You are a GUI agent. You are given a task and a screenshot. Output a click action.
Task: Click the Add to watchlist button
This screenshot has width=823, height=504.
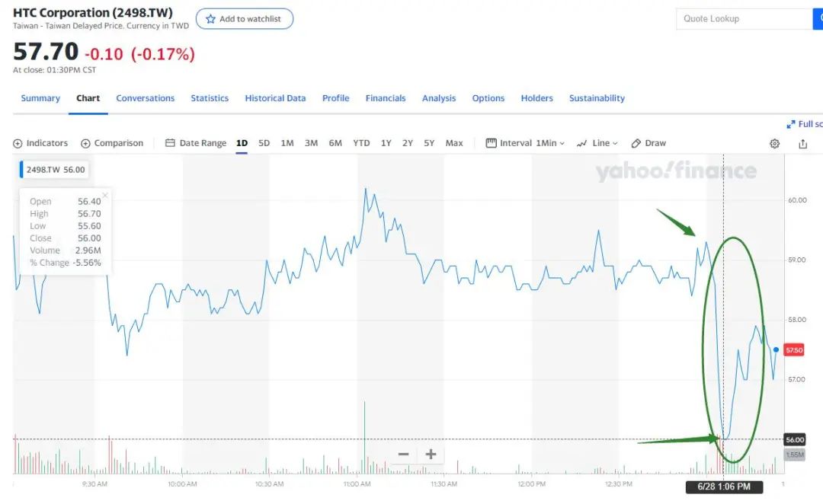coord(245,19)
